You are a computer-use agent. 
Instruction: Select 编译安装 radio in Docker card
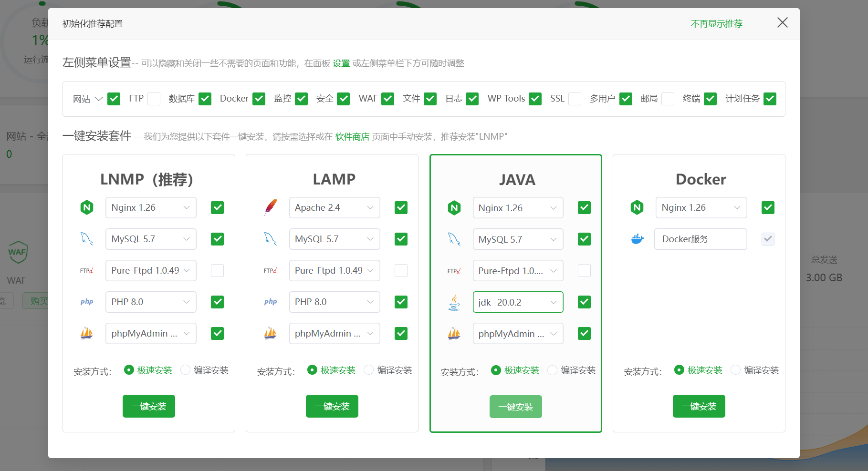(x=736, y=370)
